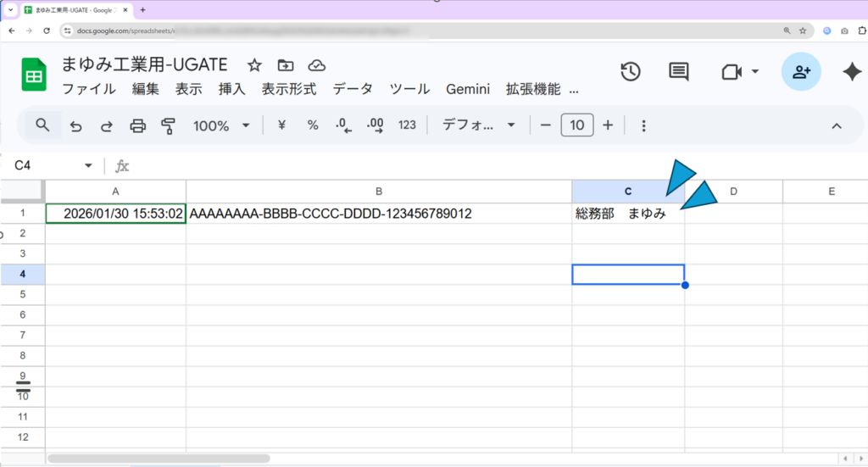Screen dimensions: 868x467
Task: Select the paint format roller tool
Action: (x=168, y=126)
